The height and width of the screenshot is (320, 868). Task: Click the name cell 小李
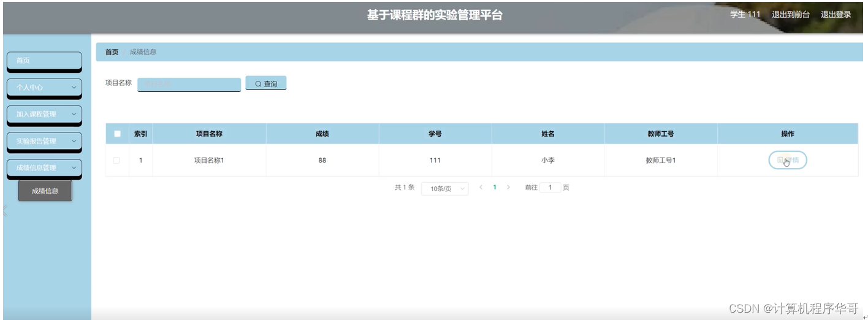[x=548, y=161]
